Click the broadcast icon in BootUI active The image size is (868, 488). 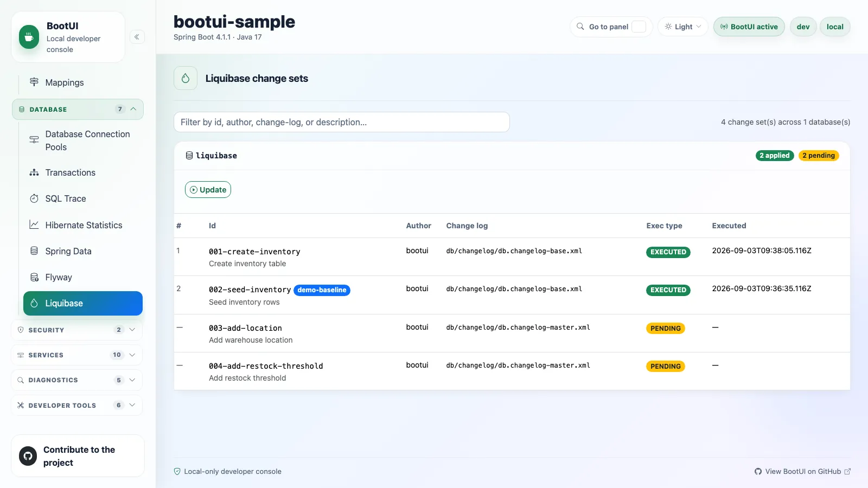(724, 27)
